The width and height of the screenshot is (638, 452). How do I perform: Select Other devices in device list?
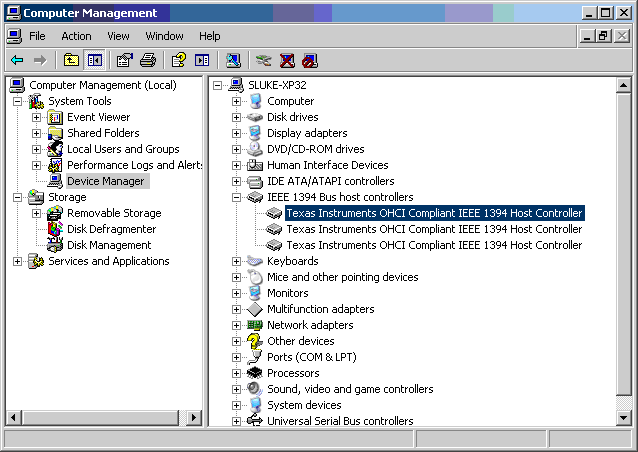[x=300, y=341]
